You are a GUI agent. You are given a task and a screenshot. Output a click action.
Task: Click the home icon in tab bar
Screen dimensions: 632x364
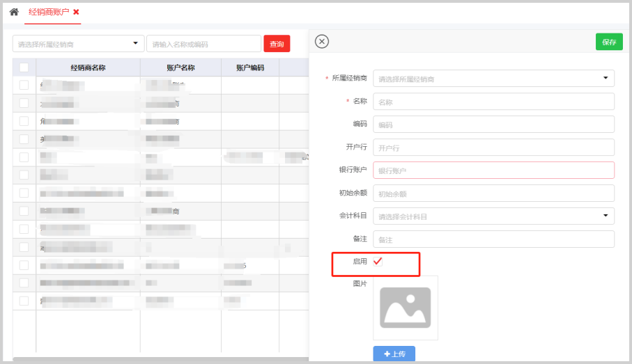(x=14, y=13)
